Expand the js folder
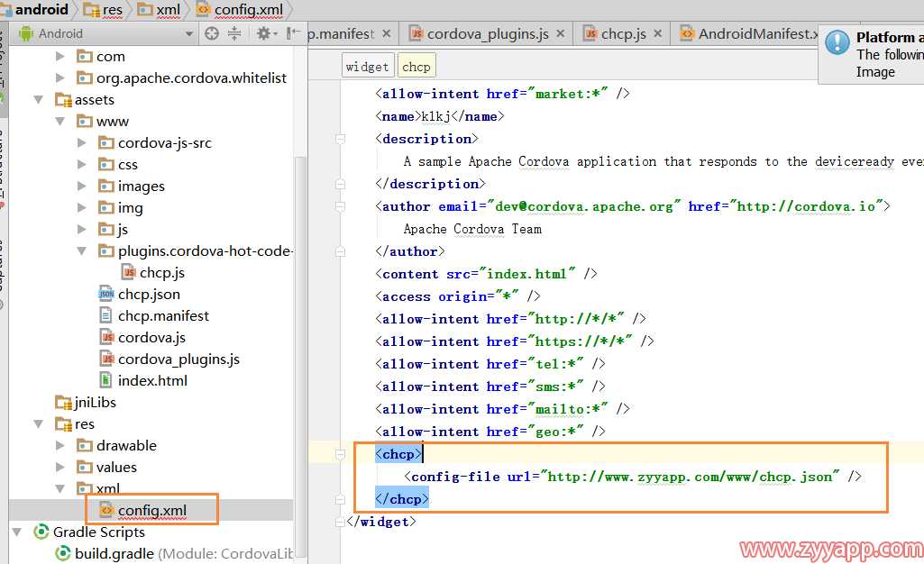Screen dimensions: 924x564 pyautogui.click(x=82, y=229)
